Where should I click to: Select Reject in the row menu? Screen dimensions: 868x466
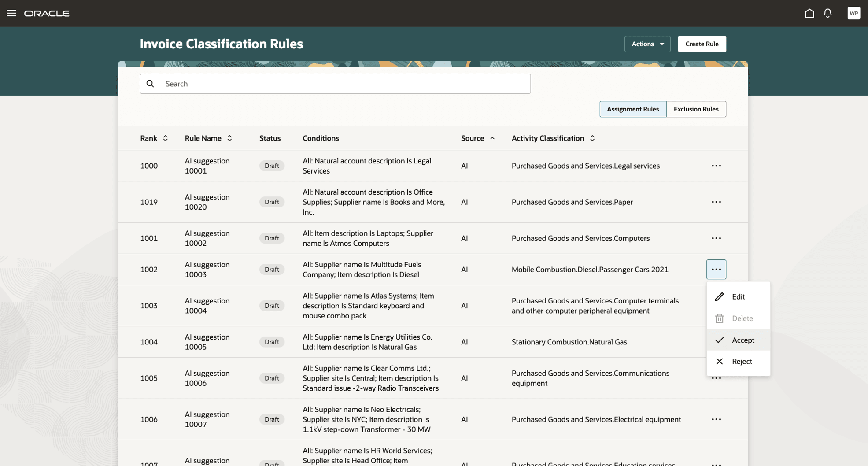742,362
